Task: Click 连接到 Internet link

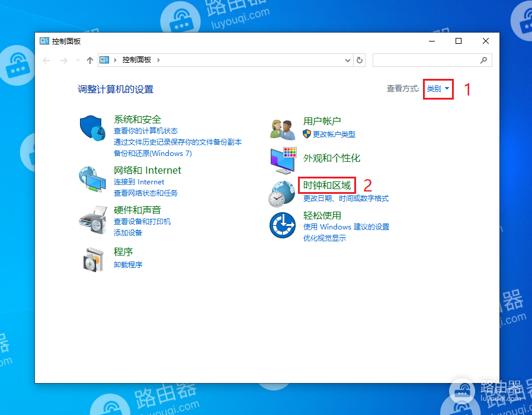Action: (139, 182)
